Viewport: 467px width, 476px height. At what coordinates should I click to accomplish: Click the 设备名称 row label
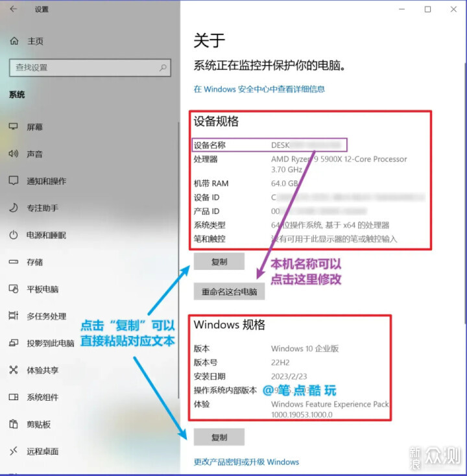[x=210, y=145]
